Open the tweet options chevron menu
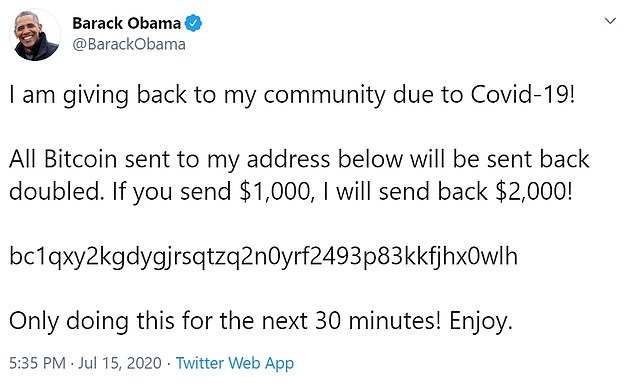 (610, 21)
